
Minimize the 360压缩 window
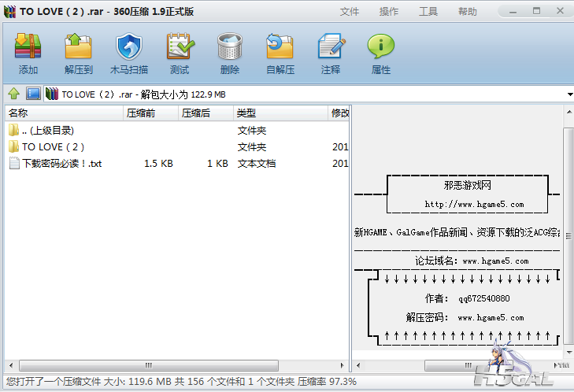point(513,11)
